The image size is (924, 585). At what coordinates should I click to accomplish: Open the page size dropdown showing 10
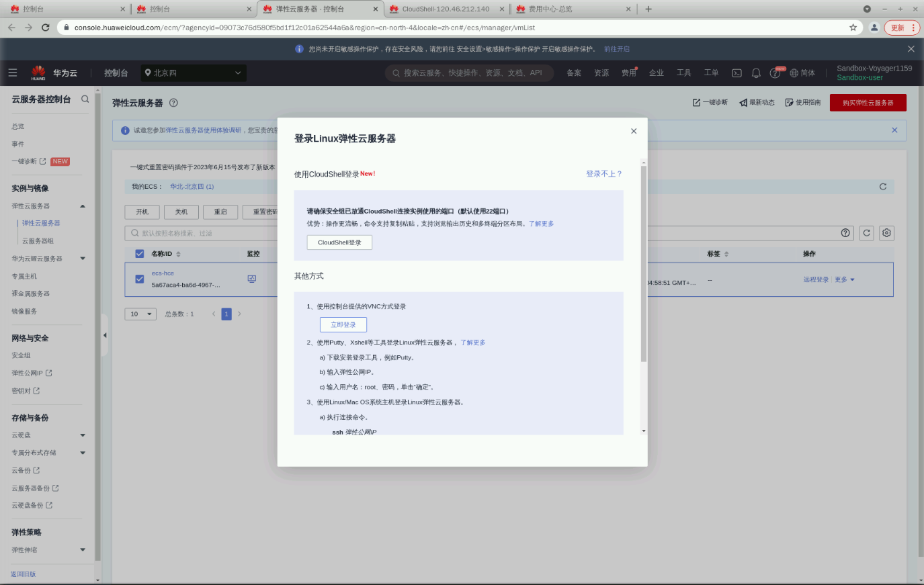coord(140,314)
